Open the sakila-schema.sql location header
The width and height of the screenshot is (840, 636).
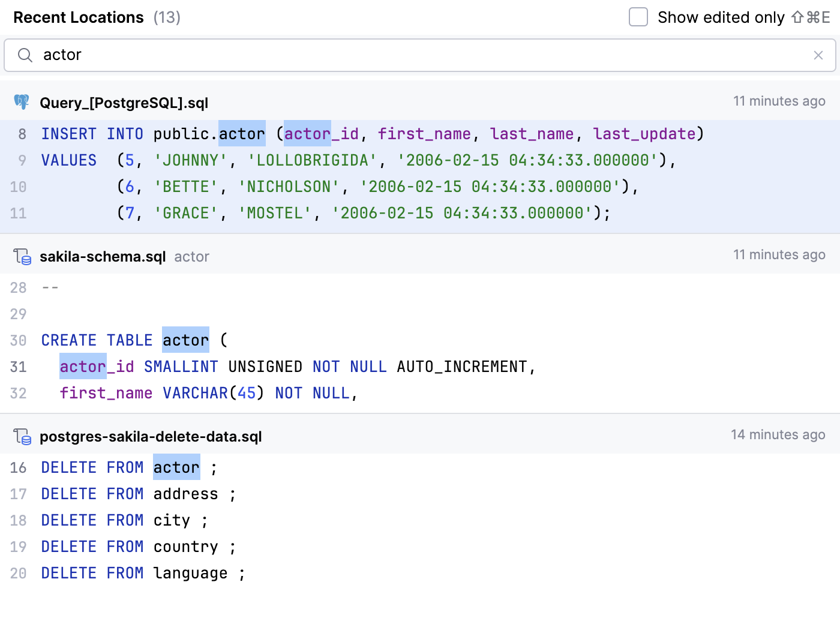point(103,257)
